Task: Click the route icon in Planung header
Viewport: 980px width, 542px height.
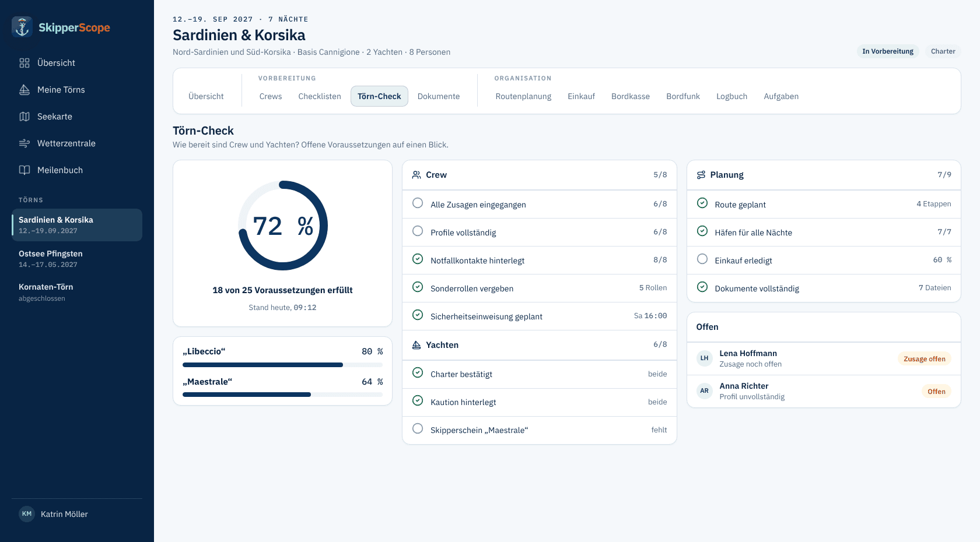Action: 701,175
